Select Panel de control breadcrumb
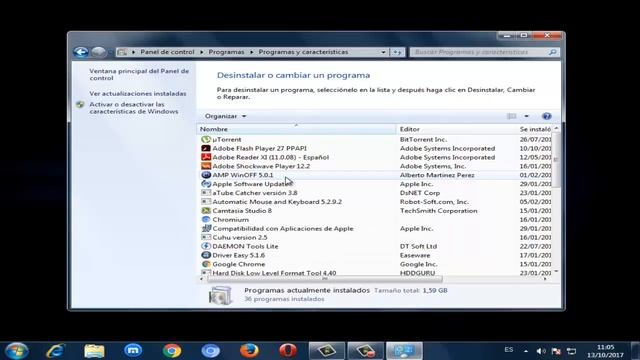Image resolution: width=640 pixels, height=360 pixels. [x=167, y=52]
